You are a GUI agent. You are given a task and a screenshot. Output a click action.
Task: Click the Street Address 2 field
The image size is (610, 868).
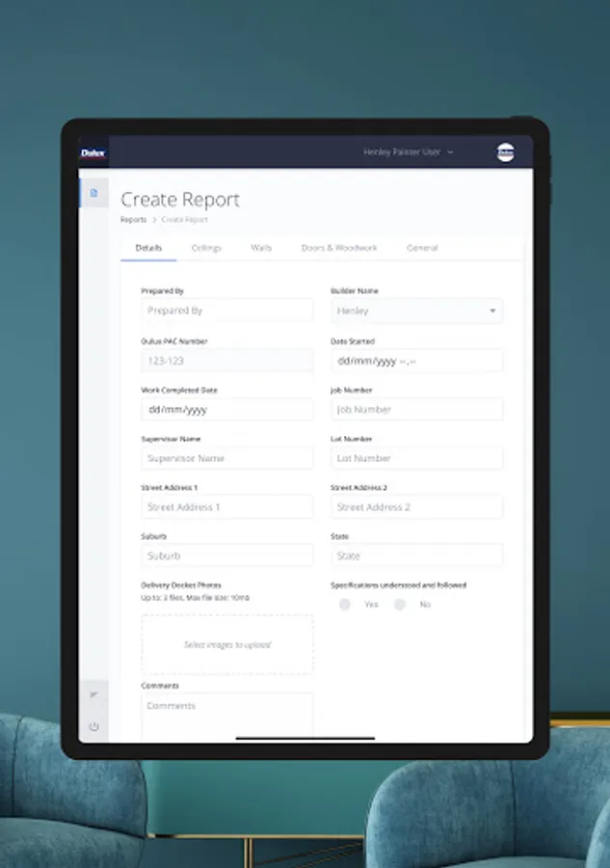[x=417, y=507]
